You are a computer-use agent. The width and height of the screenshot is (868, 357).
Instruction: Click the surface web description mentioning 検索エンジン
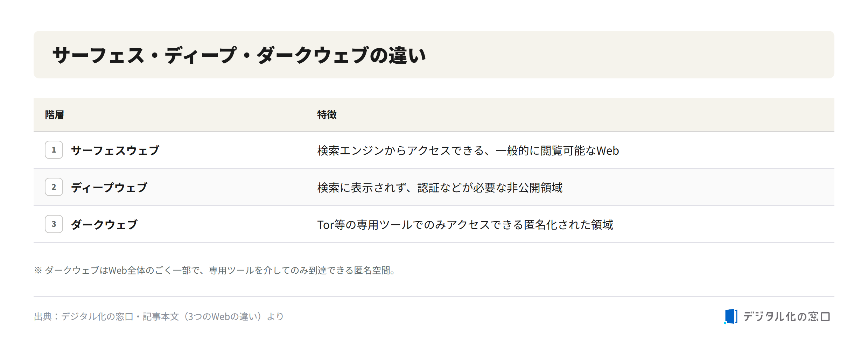468,150
